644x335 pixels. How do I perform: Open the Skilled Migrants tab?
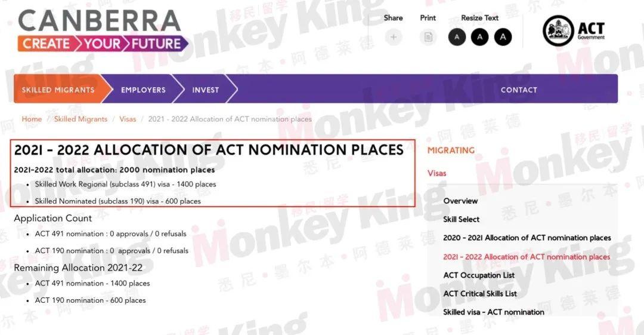[58, 90]
